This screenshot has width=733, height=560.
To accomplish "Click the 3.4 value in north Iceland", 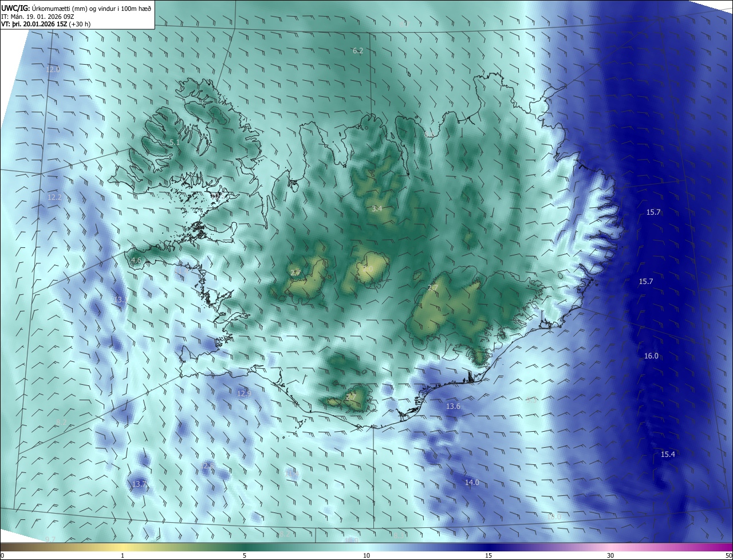I will pyautogui.click(x=377, y=209).
